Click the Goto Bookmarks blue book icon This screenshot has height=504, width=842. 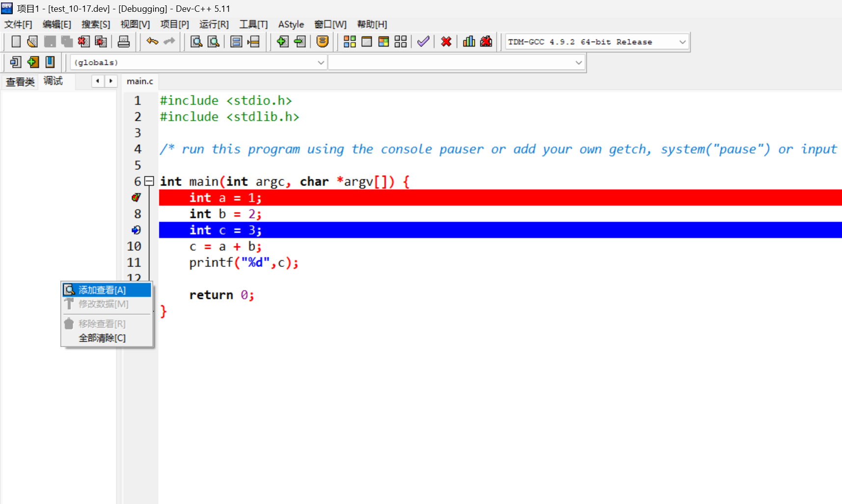point(50,62)
